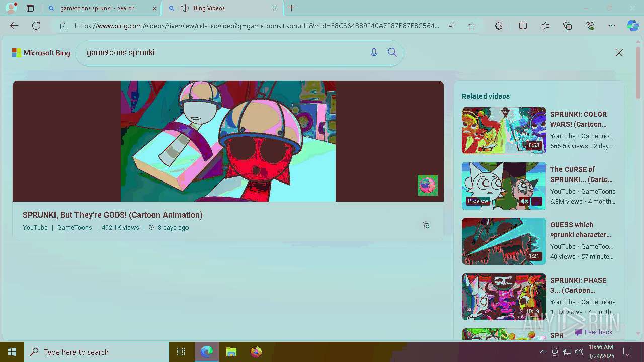This screenshot has width=644, height=362.
Task: Open YouTube source link under video
Action: (35, 227)
